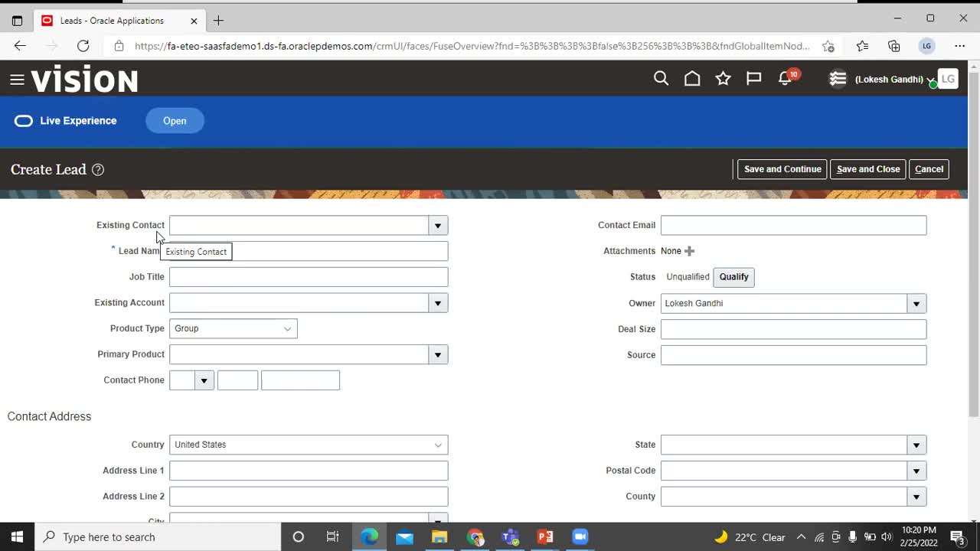The height and width of the screenshot is (551, 980).
Task: Open the navigator hamburger menu
Action: 17,80
